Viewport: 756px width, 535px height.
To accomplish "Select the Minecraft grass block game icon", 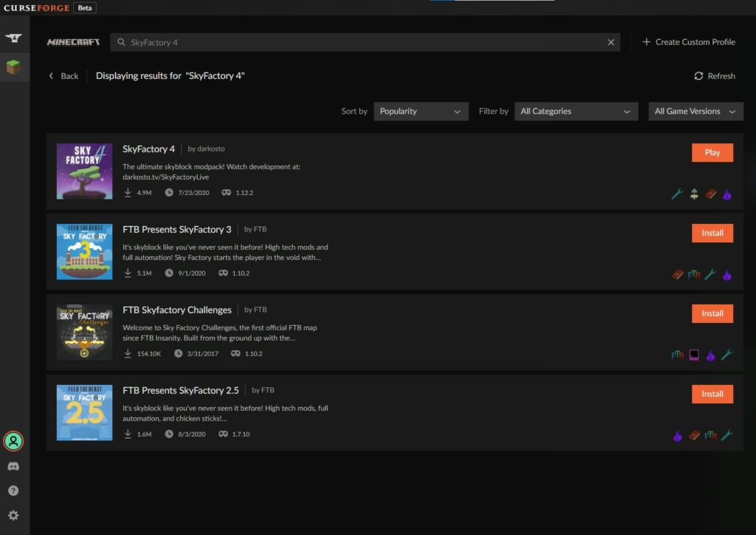I will 13,67.
